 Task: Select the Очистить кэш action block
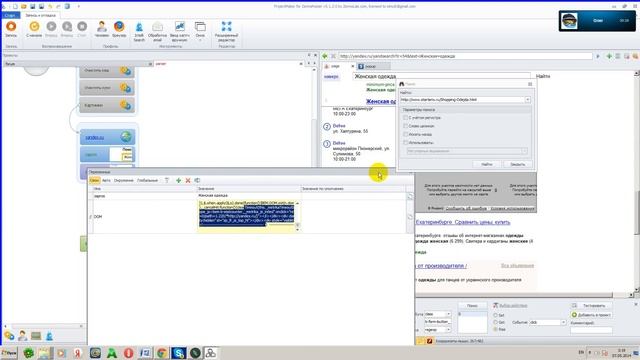pyautogui.click(x=107, y=71)
